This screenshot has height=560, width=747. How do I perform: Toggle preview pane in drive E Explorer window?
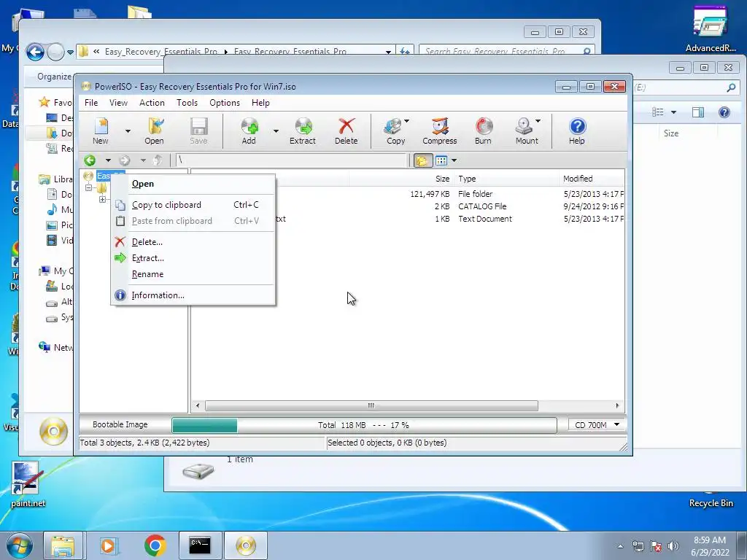698,112
